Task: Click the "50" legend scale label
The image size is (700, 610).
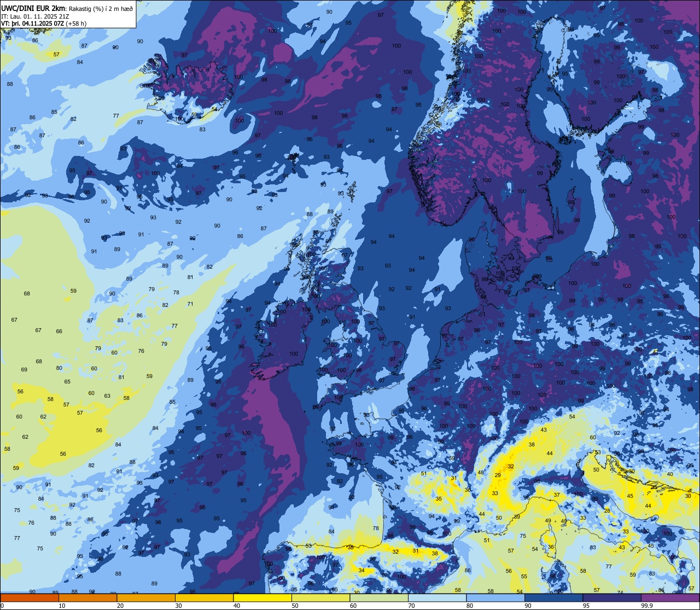Action: [295, 606]
